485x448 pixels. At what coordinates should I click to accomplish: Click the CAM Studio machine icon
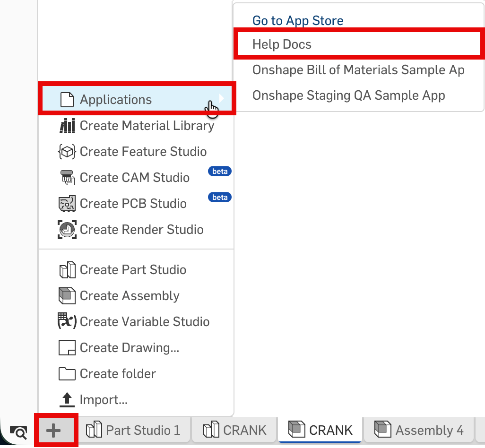[67, 178]
